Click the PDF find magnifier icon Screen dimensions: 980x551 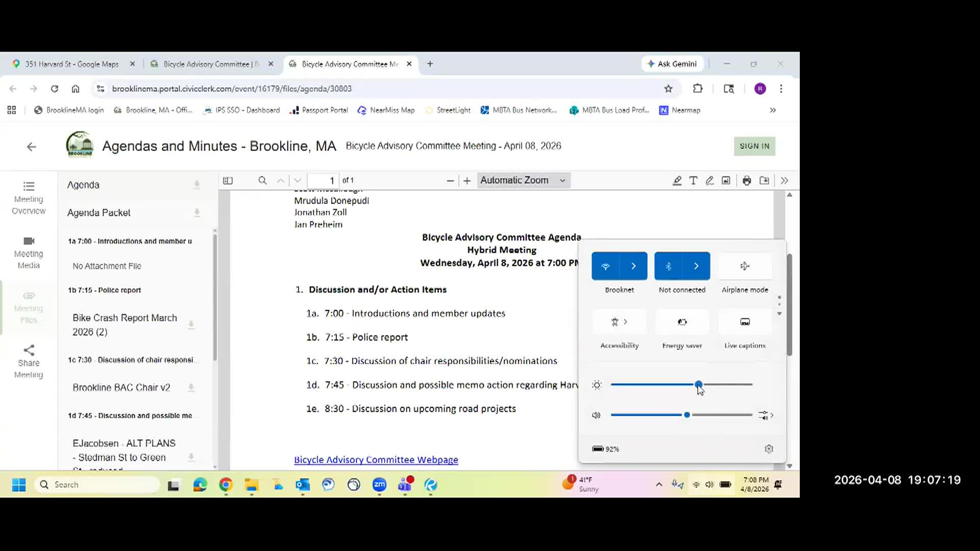point(262,181)
